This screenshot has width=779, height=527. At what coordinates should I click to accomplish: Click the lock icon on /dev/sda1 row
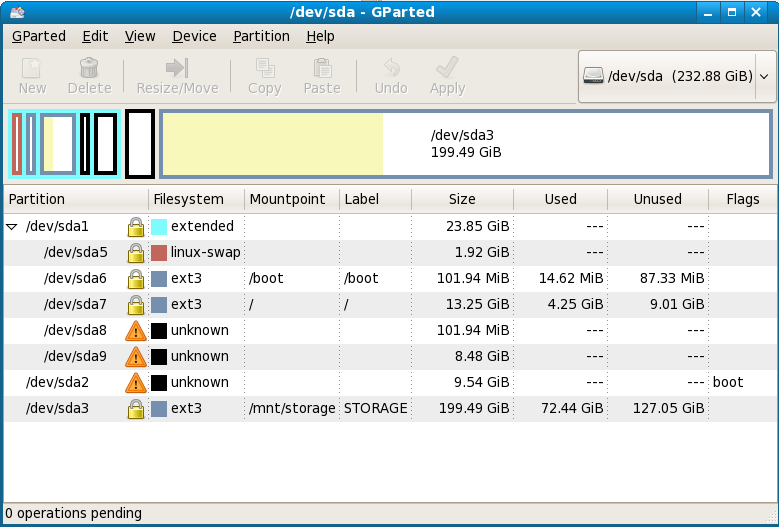click(x=136, y=227)
